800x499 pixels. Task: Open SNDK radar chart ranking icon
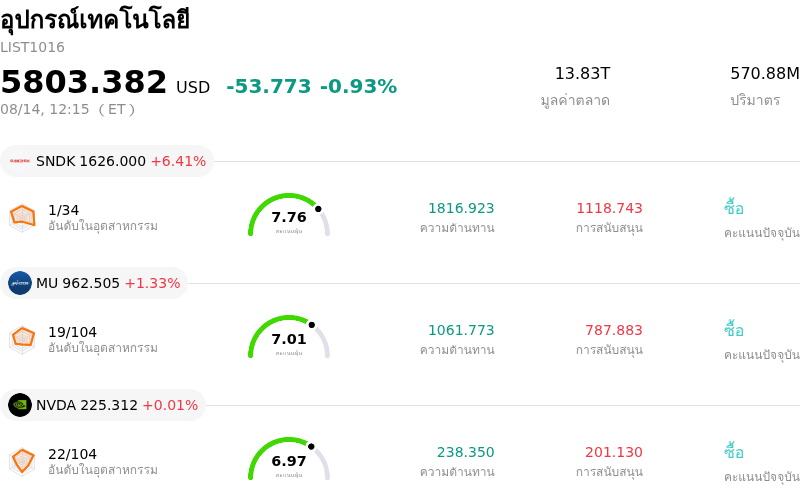coord(22,218)
